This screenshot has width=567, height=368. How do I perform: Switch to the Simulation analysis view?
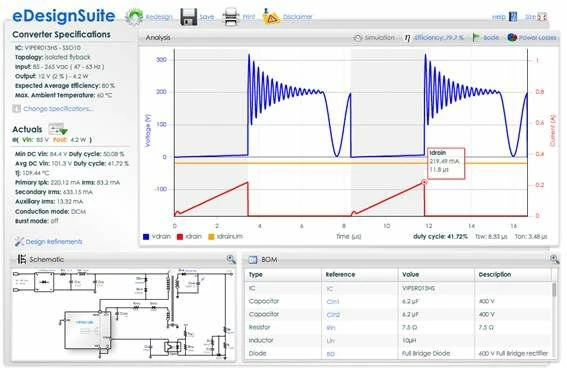click(374, 38)
